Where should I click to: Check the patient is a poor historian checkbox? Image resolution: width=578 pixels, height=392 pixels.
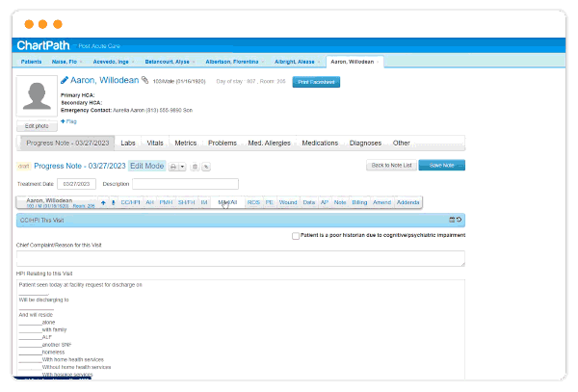pos(295,235)
